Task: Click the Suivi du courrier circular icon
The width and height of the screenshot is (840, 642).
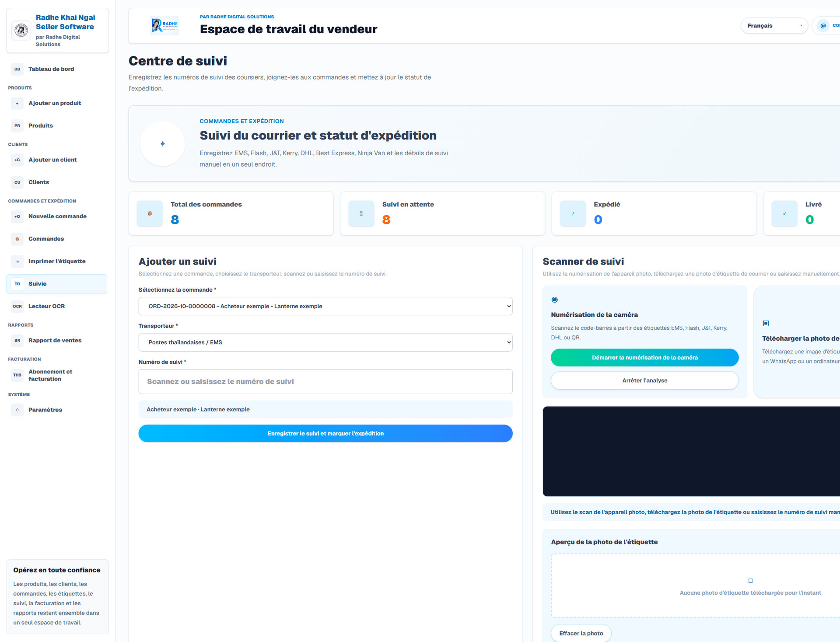Action: 163,144
